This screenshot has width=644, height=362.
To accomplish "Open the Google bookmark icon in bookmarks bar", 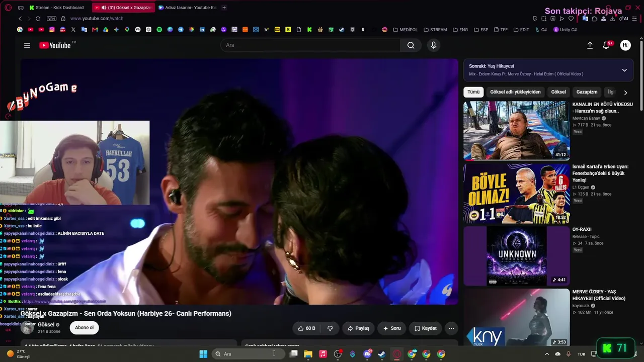I will (20, 30).
